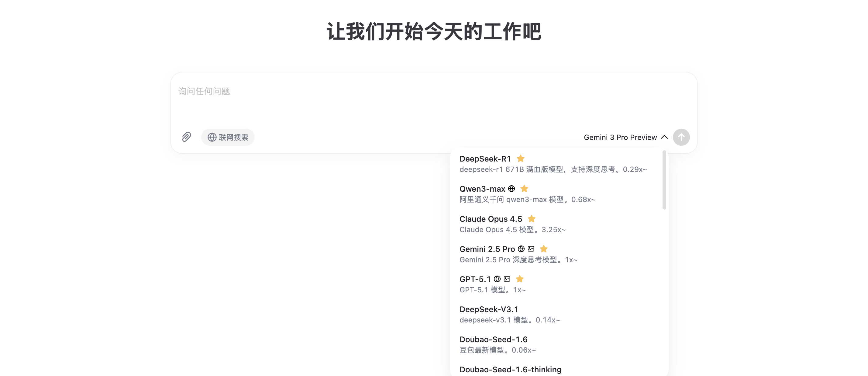The width and height of the screenshot is (868, 376).
Task: Click the send arrow button
Action: [681, 137]
